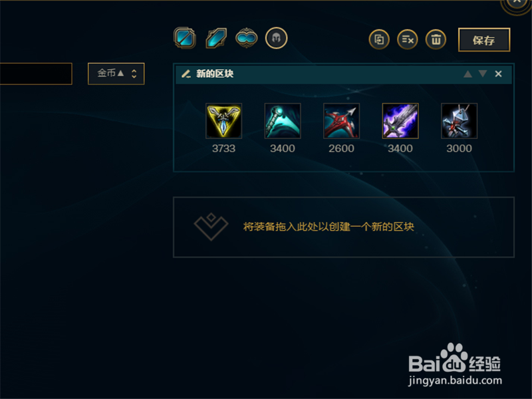Move the 新的区块 block up

[468, 74]
